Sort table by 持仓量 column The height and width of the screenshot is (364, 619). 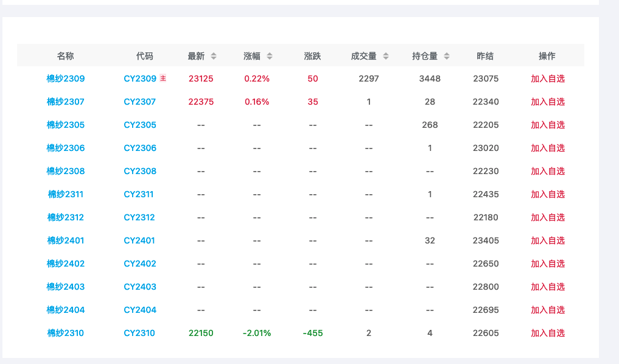point(446,56)
